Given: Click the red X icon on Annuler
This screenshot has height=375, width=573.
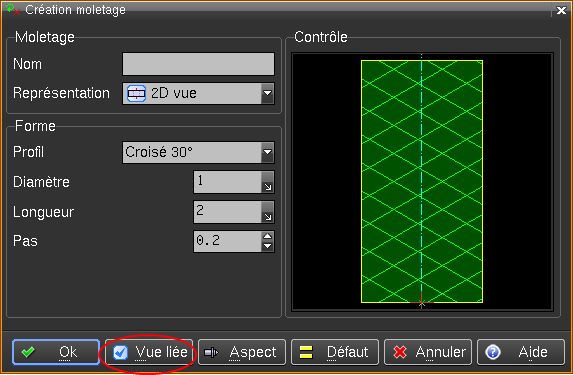Looking at the screenshot, I should point(400,352).
